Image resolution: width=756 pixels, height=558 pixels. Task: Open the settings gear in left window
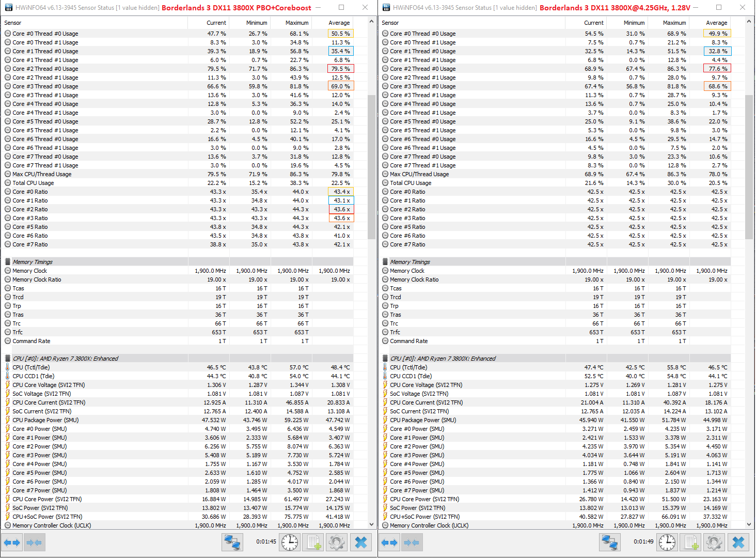pyautogui.click(x=337, y=542)
